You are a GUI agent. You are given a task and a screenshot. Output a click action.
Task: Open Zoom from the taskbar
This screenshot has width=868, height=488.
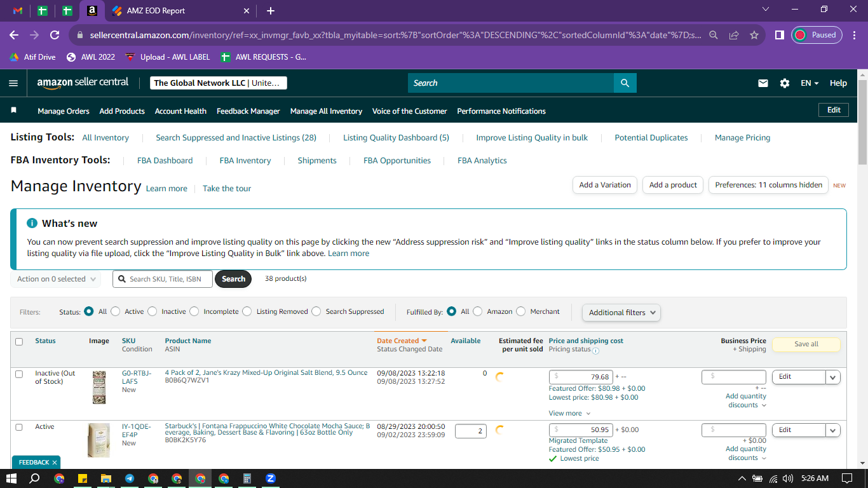coord(271,478)
